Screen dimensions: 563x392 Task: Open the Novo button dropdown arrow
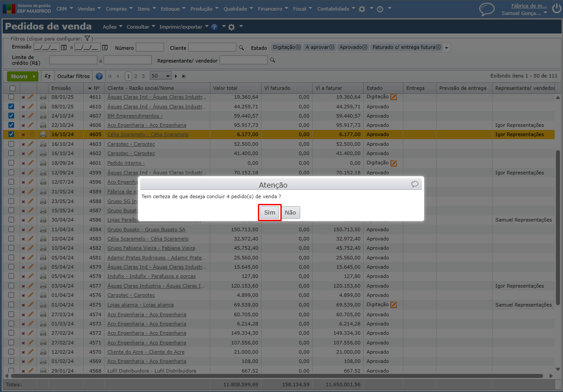click(x=34, y=77)
